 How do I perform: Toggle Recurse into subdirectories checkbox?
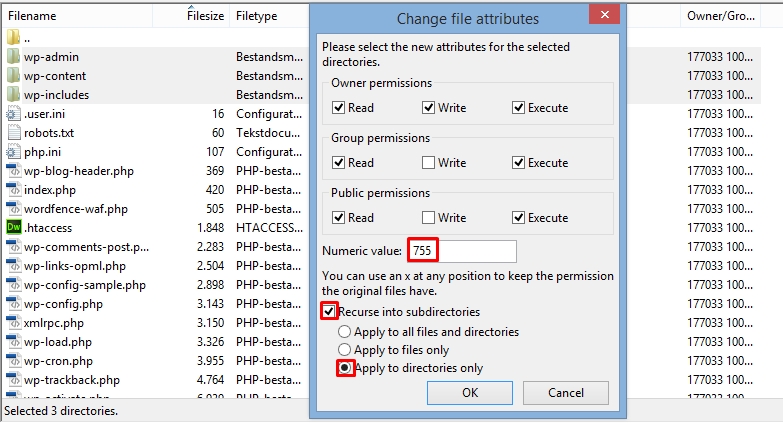point(329,311)
